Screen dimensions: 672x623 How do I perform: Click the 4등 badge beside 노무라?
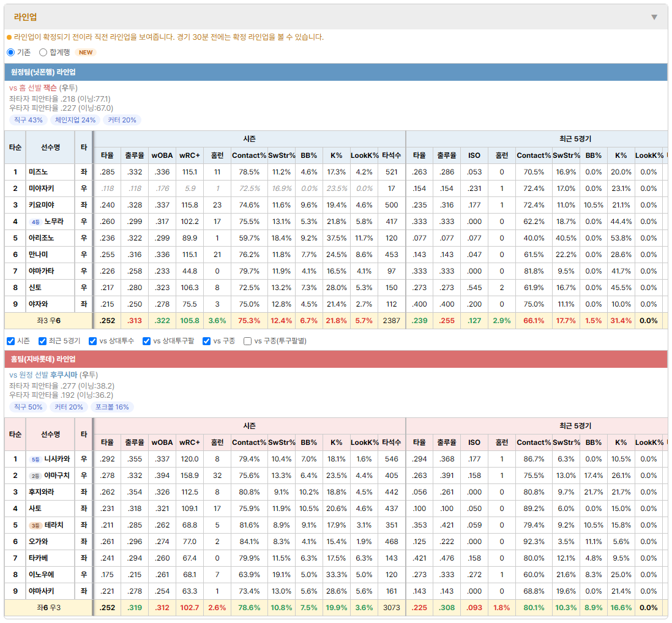coord(35,222)
